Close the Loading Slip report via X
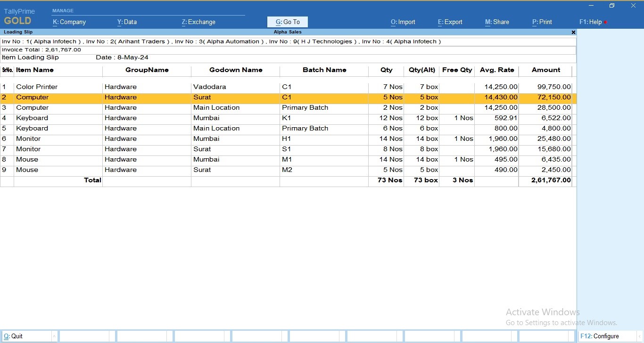 (573, 32)
